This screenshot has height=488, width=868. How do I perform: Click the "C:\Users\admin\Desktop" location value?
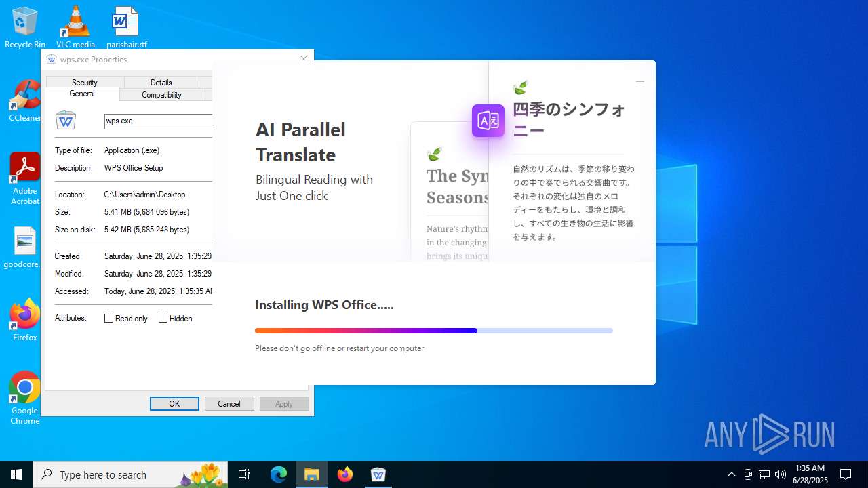[x=144, y=195]
